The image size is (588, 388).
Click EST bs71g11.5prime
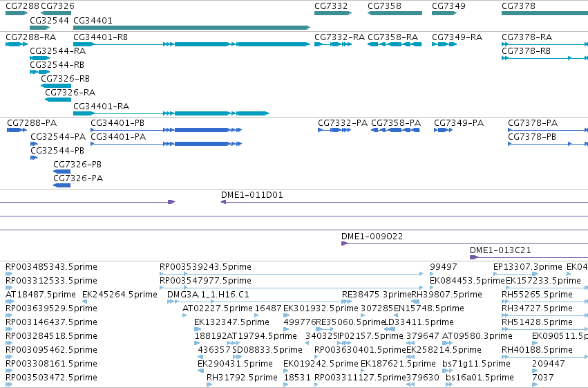[x=476, y=364]
